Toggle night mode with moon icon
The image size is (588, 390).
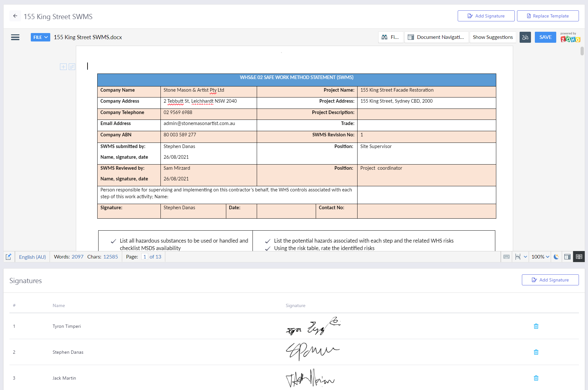556,257
